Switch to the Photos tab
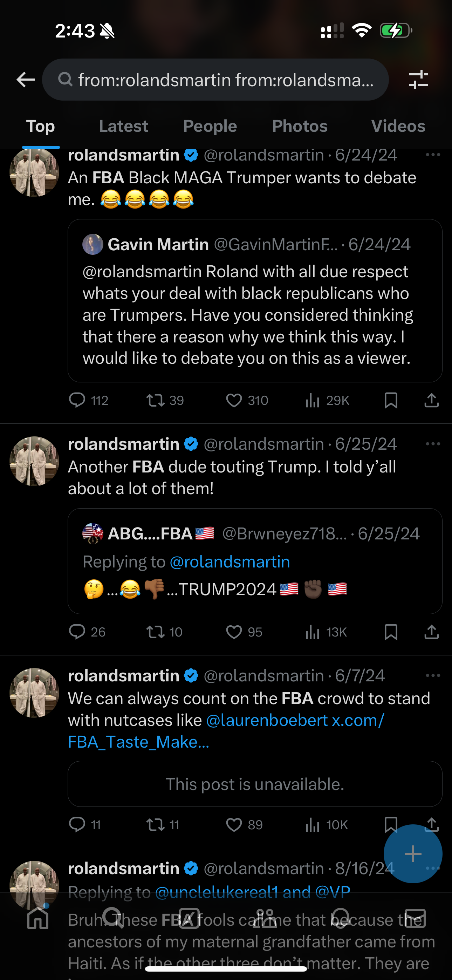 point(300,126)
